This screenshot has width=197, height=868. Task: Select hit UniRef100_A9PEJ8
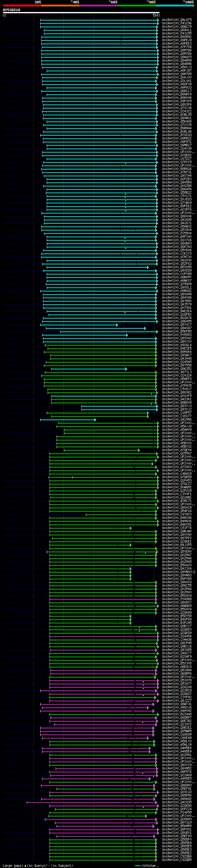point(177,40)
